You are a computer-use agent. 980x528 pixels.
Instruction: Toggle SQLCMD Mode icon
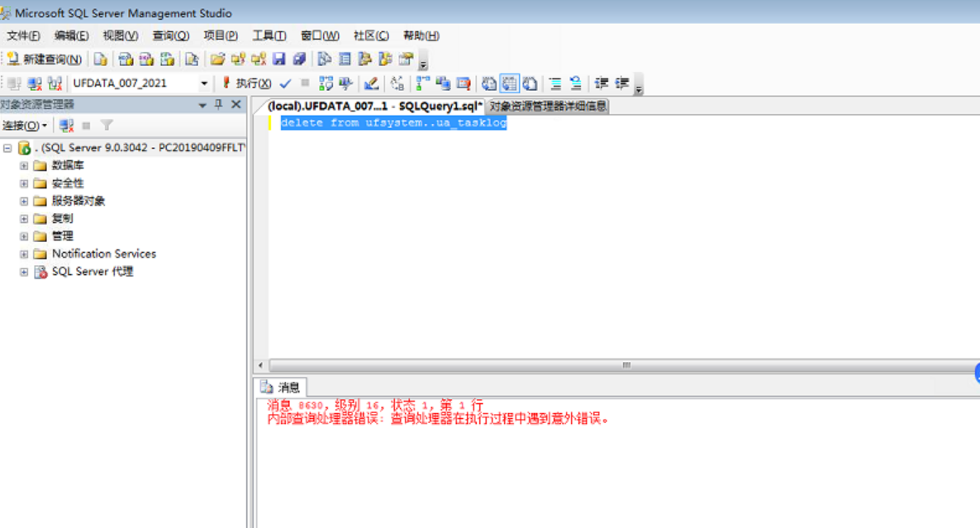click(x=464, y=83)
